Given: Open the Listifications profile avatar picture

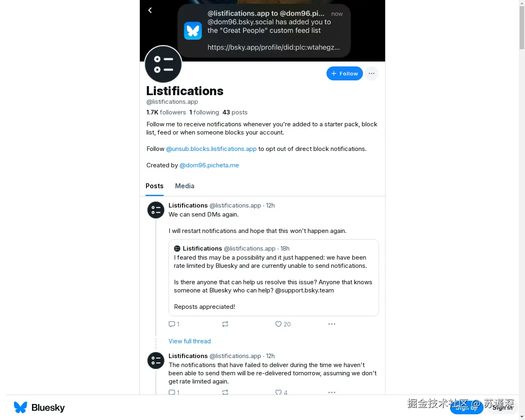Looking at the screenshot, I should click(x=163, y=64).
